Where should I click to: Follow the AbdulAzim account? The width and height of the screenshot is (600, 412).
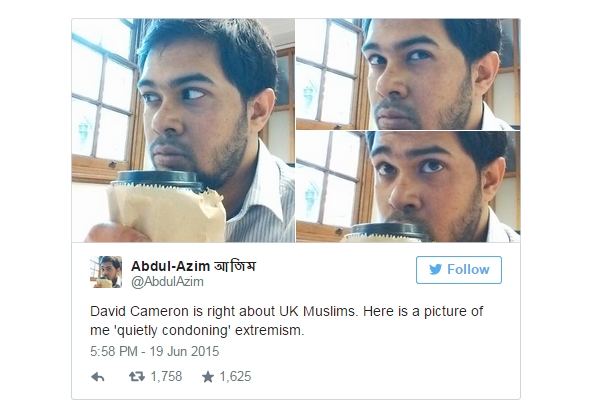(x=459, y=270)
